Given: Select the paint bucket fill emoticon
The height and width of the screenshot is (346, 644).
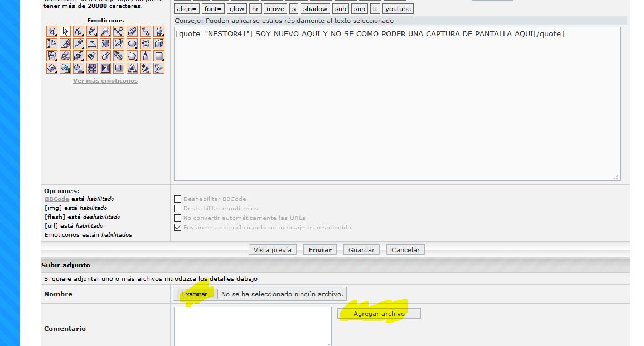Looking at the screenshot, I should click(x=52, y=68).
